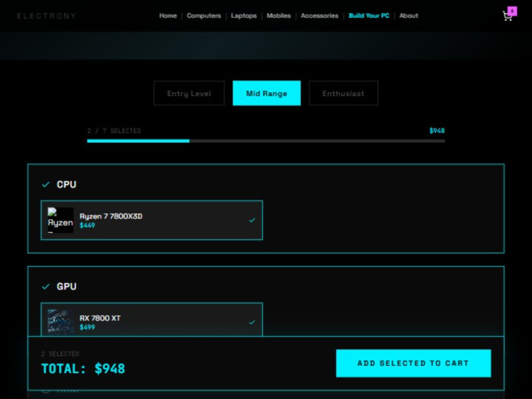Open the Accessories page
The image size is (532, 399).
pos(319,15)
